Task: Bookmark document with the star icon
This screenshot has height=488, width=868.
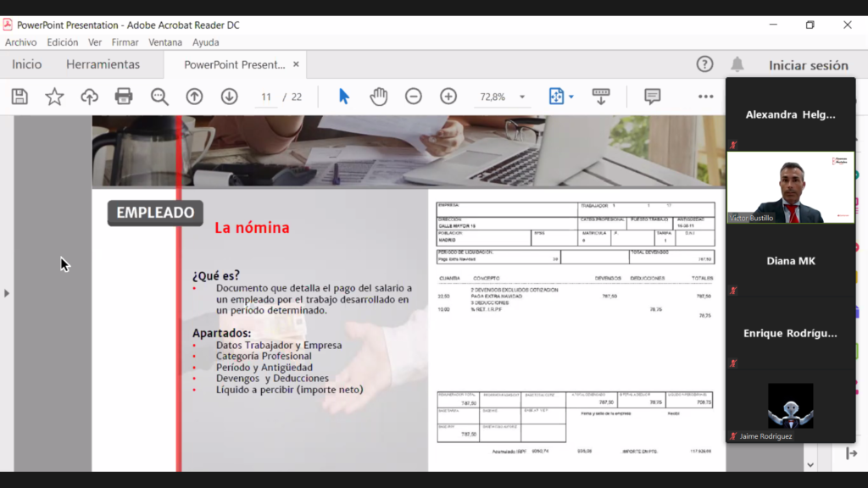Action: (x=54, y=97)
